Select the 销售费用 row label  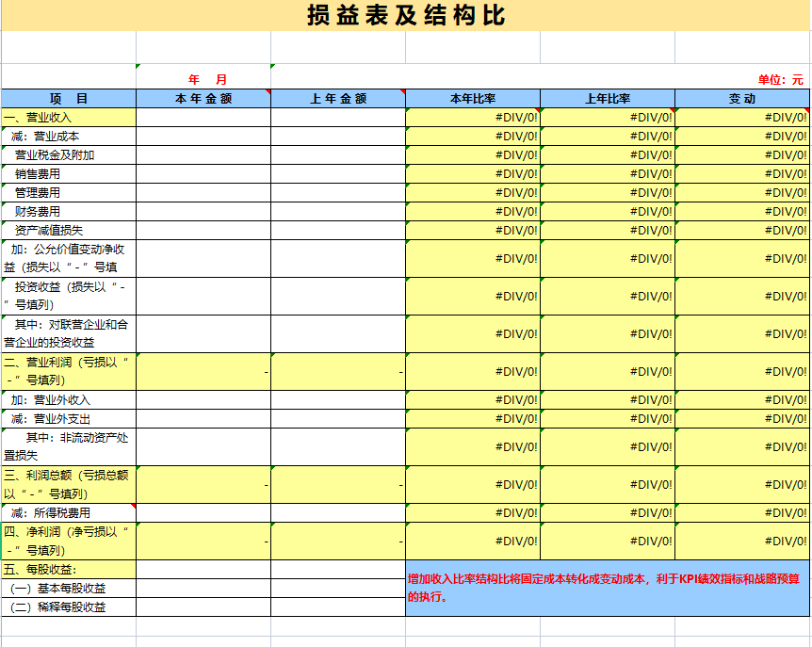[67, 174]
